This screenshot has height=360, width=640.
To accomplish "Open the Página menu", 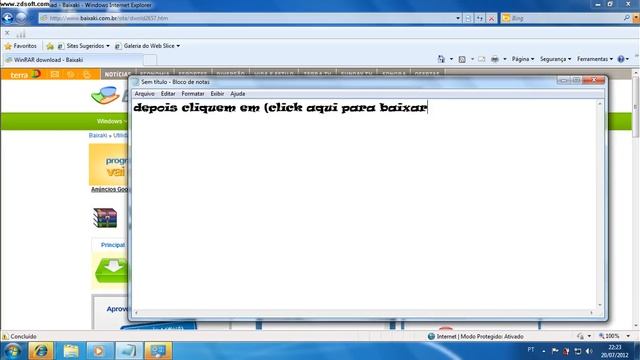I will tap(523, 59).
